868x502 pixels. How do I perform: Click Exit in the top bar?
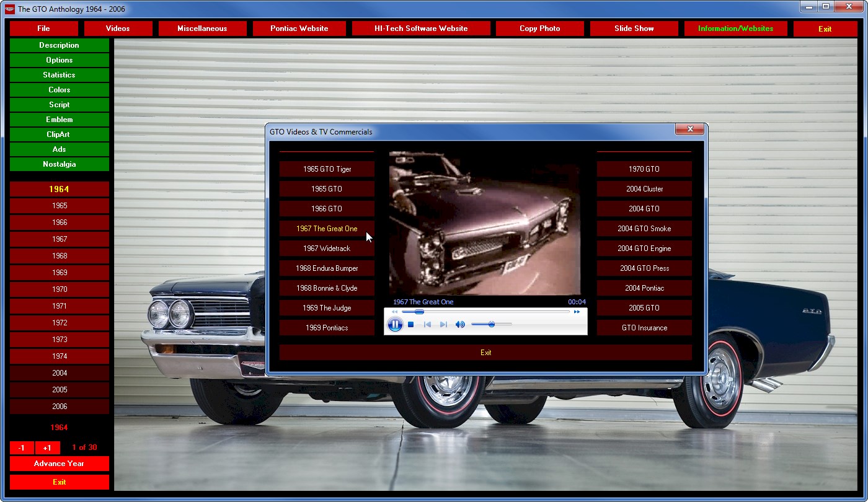coord(825,29)
